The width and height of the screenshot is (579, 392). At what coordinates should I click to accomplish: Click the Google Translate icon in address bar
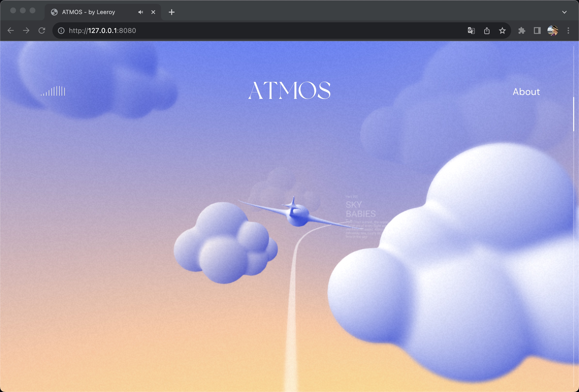471,31
